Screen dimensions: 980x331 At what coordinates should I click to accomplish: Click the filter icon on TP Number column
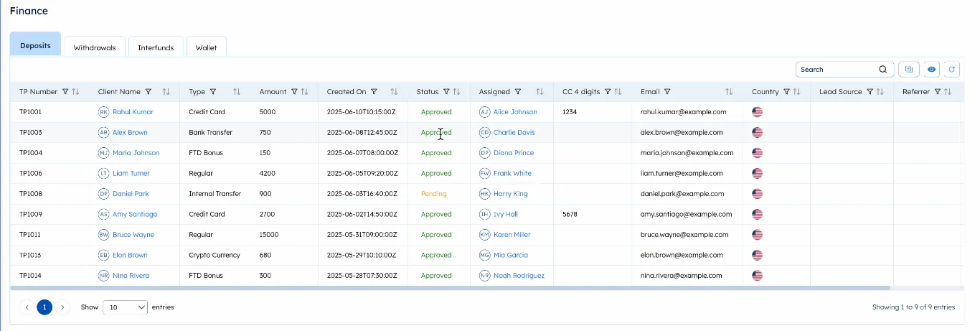click(x=65, y=92)
